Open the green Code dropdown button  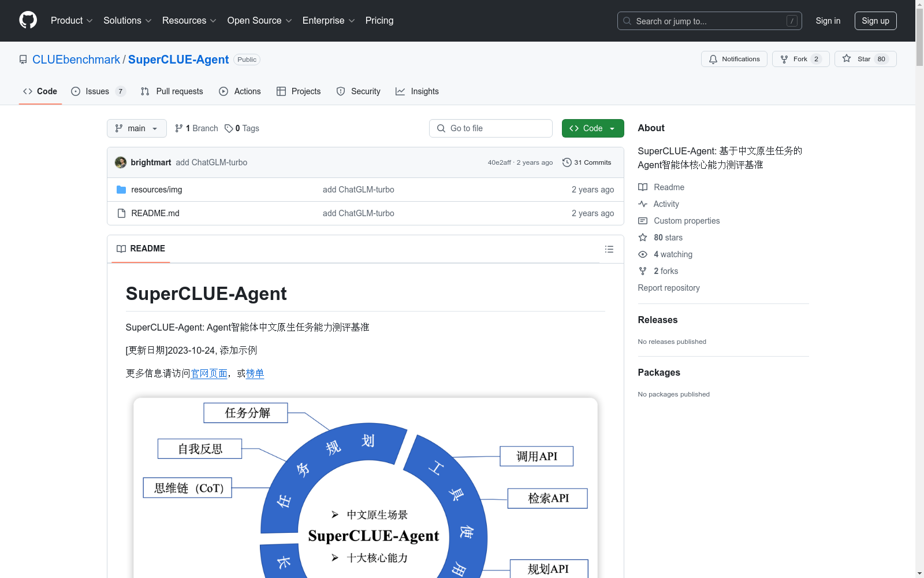coord(593,128)
